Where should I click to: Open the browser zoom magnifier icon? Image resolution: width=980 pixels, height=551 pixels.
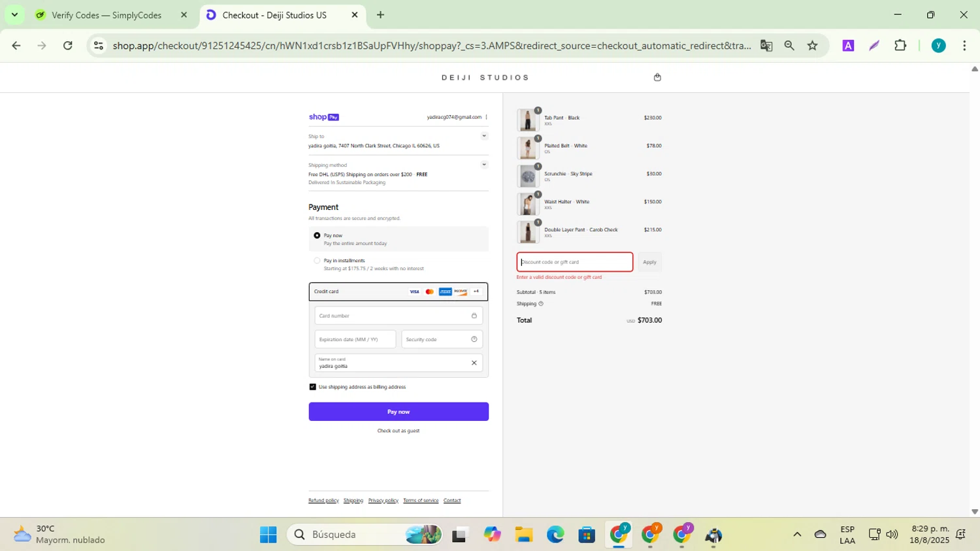789,46
